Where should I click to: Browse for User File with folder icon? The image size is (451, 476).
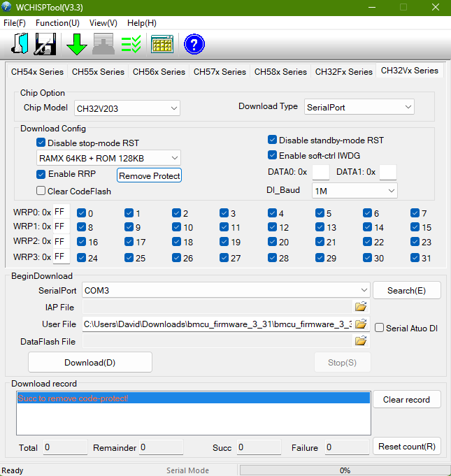pyautogui.click(x=361, y=324)
